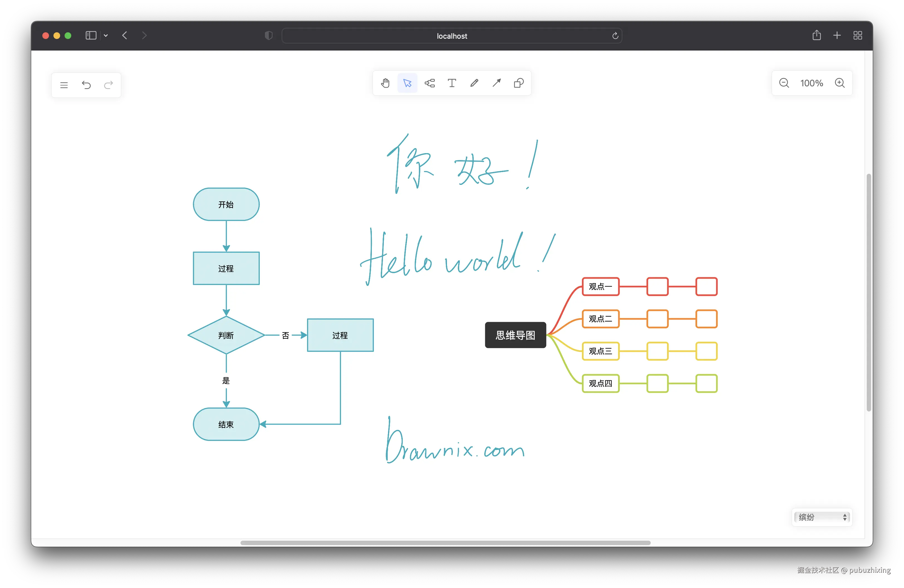Select the Hand pan tool
This screenshot has height=588, width=904.
(x=385, y=83)
